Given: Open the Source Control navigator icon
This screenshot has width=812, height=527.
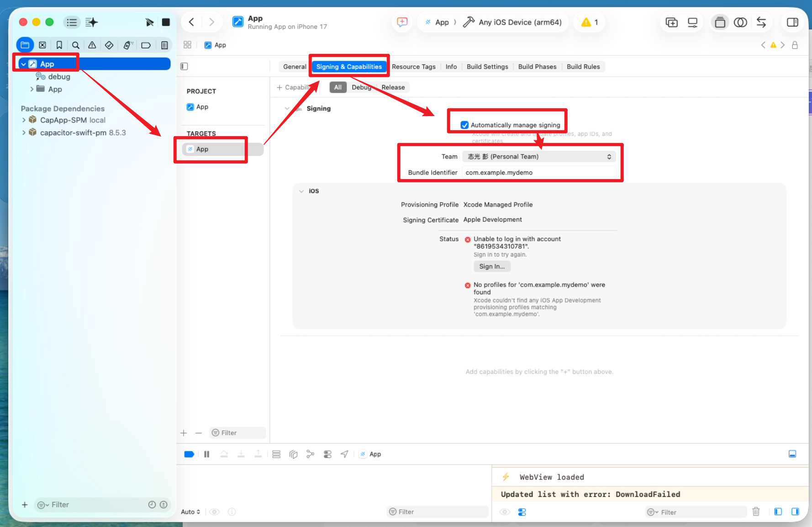Looking at the screenshot, I should (x=42, y=45).
